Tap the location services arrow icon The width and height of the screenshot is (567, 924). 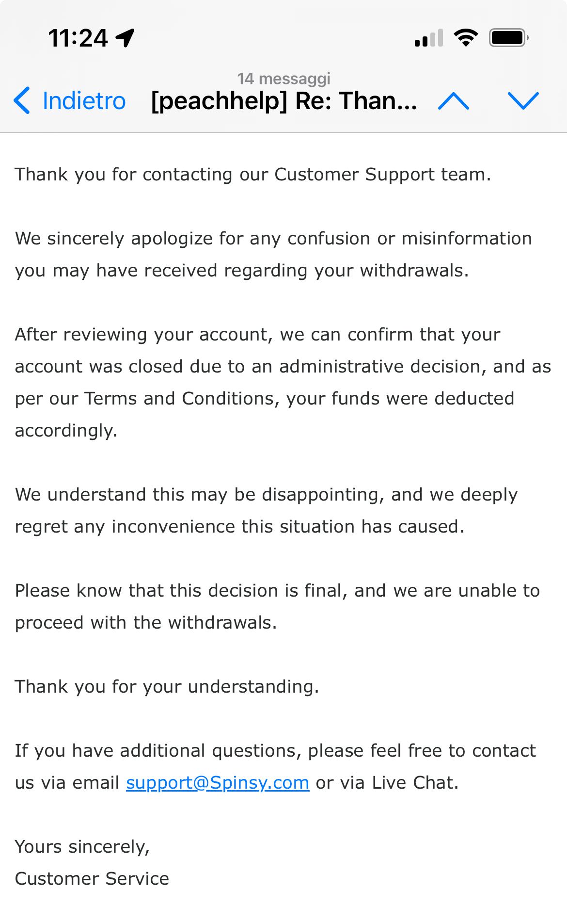tap(126, 37)
